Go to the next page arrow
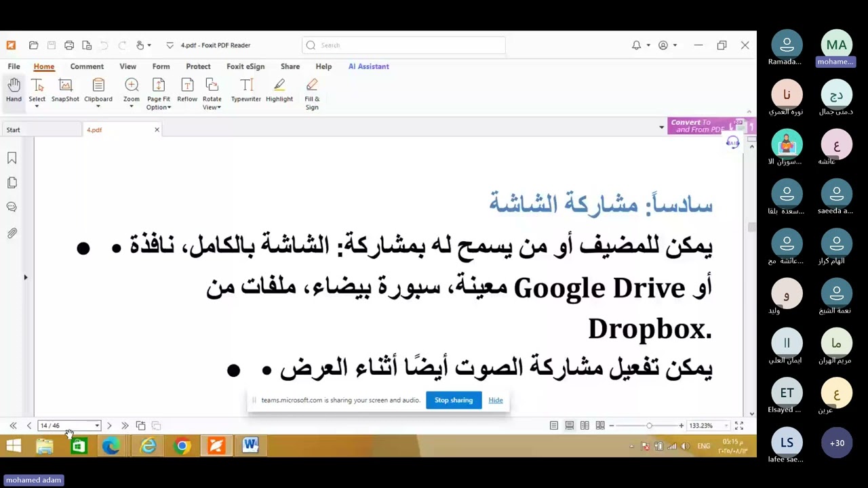This screenshot has width=868, height=488. 109,426
